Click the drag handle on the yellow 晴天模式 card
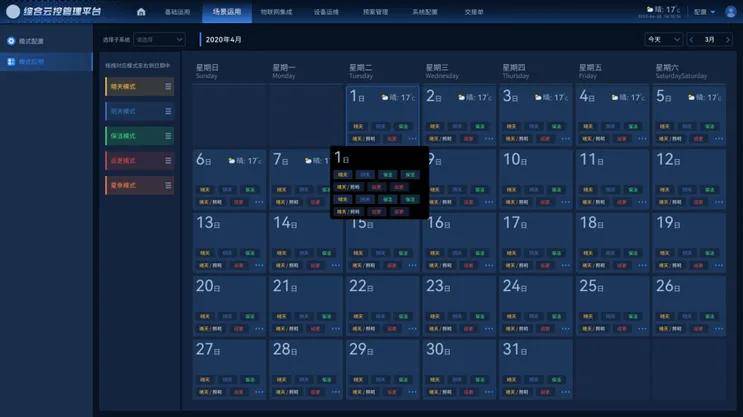 click(x=168, y=87)
